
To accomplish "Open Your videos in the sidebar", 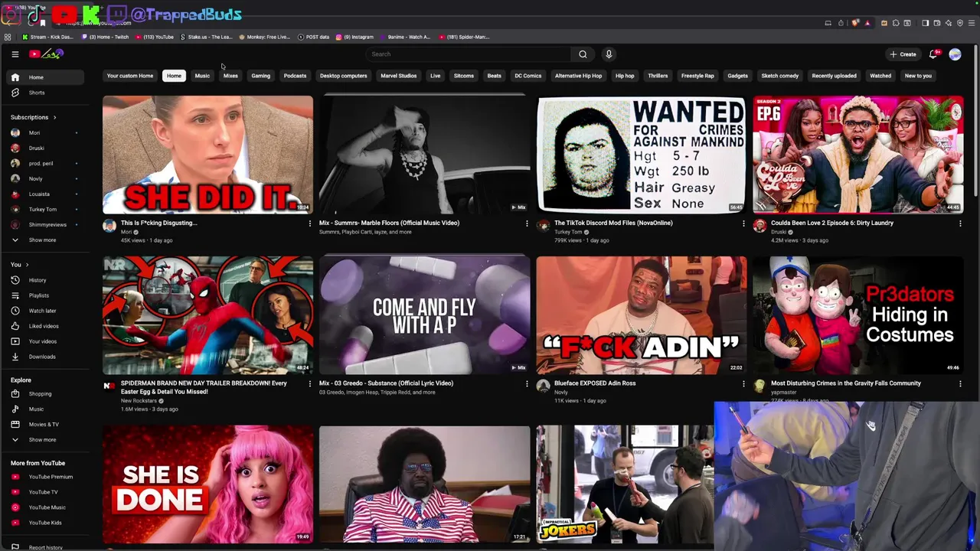I will pyautogui.click(x=46, y=341).
